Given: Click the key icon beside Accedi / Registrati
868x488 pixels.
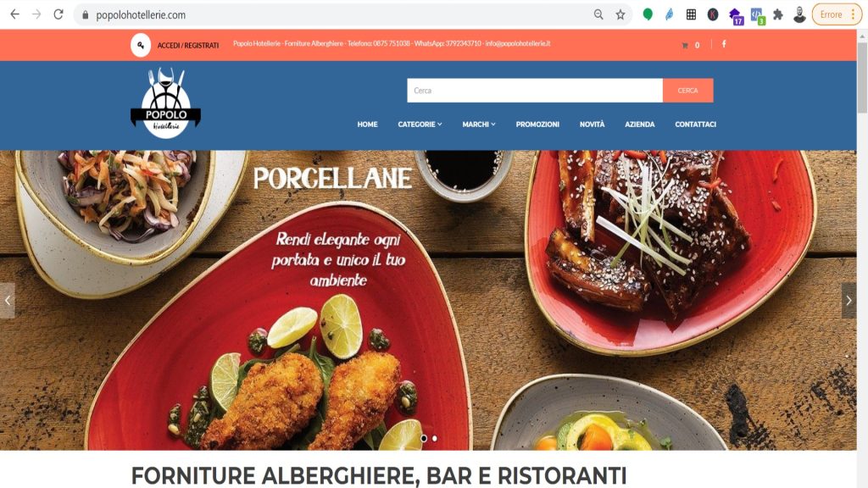Looking at the screenshot, I should (141, 46).
